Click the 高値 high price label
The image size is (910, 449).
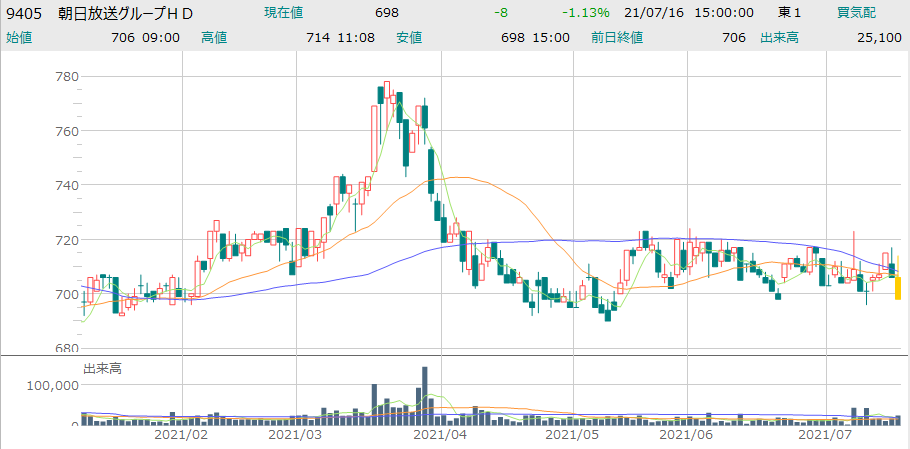[214, 37]
